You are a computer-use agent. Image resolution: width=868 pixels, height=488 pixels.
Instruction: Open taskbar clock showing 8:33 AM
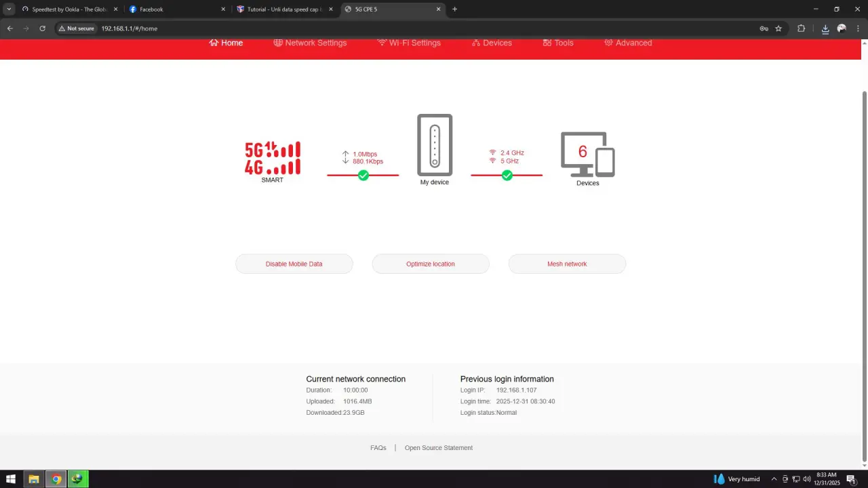pos(826,479)
